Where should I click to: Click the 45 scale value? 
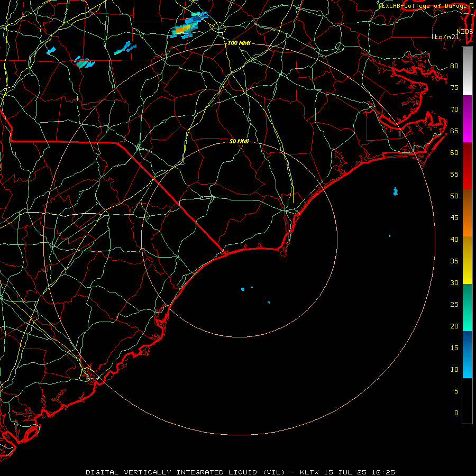(x=454, y=218)
